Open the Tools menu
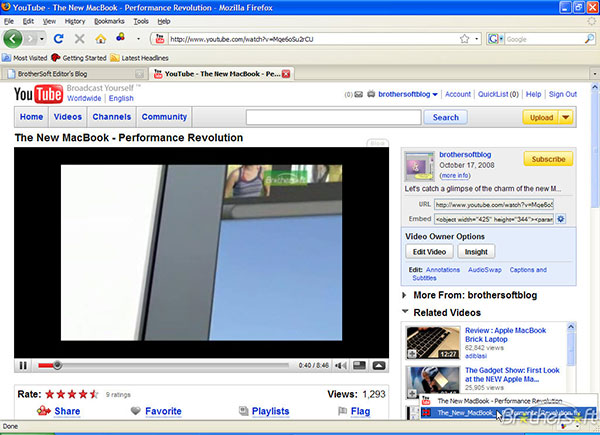This screenshot has width=600, height=435. [141, 21]
